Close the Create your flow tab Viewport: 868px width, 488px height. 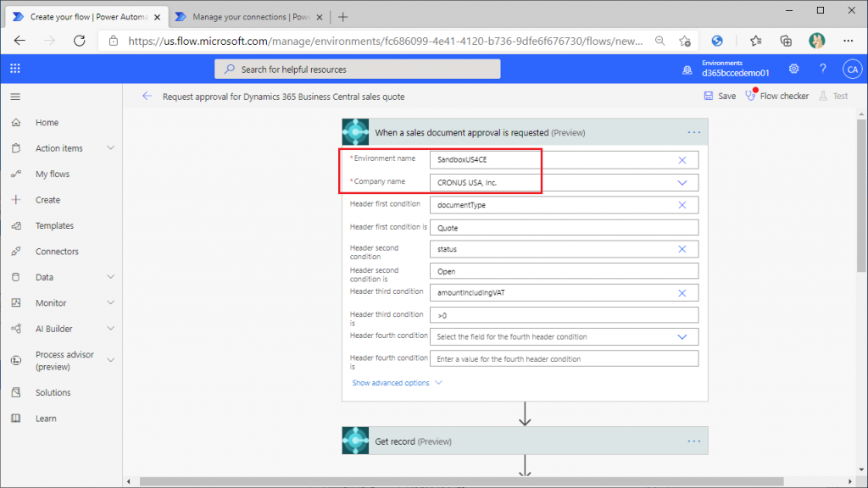157,17
